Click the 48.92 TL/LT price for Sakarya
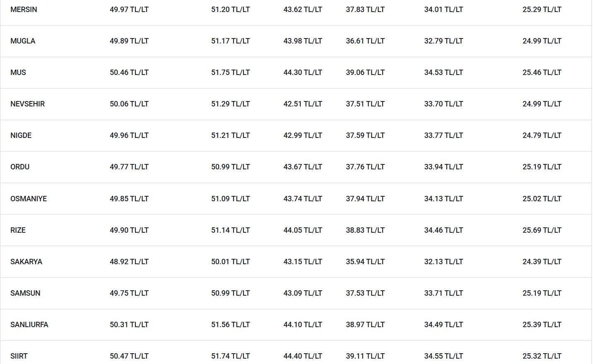 [x=129, y=262]
